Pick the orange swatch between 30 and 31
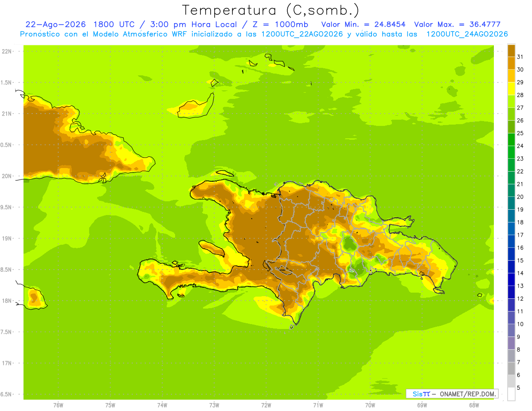Viewport: 532px width, 411px height. click(x=511, y=63)
